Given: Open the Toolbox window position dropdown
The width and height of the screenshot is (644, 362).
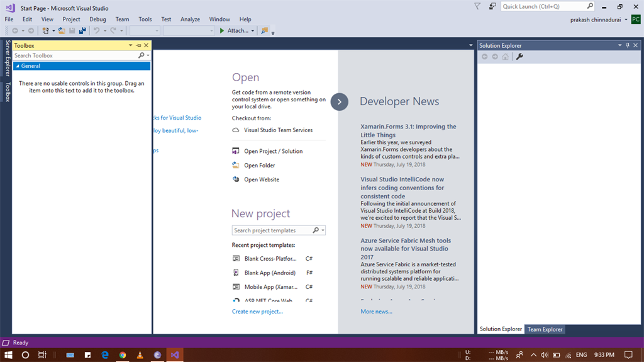Looking at the screenshot, I should (x=131, y=45).
